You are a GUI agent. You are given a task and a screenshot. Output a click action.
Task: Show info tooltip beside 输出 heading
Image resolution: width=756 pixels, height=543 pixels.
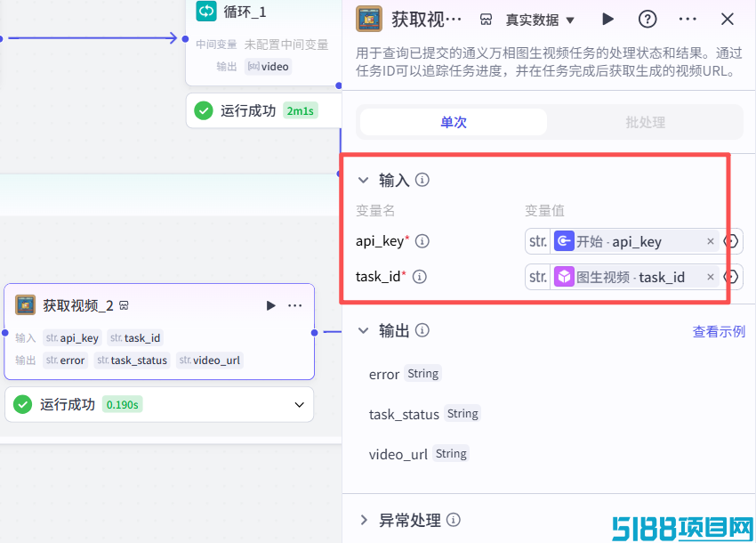coord(422,330)
